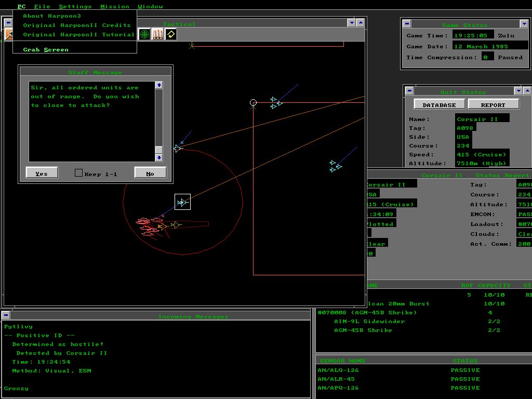Select the missiles weapons toolbar icon
Screen dimensions: 532x399
point(157,34)
